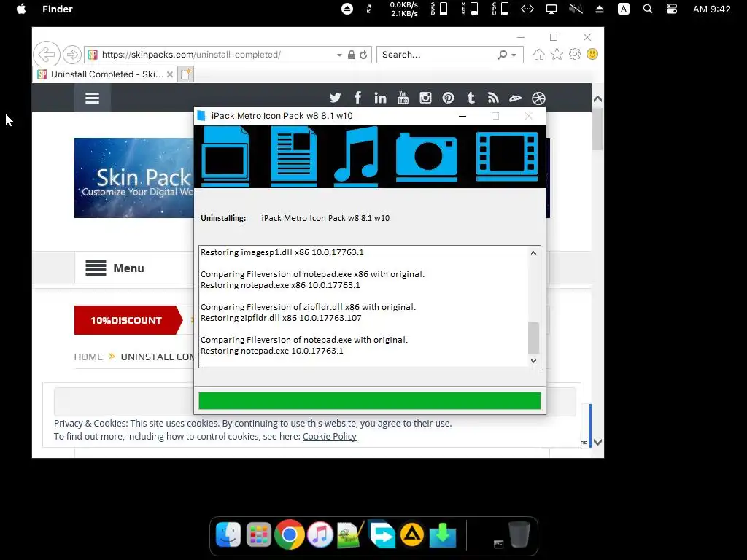Viewport: 747px width, 560px height.
Task: Go back in the browser
Action: [47, 55]
